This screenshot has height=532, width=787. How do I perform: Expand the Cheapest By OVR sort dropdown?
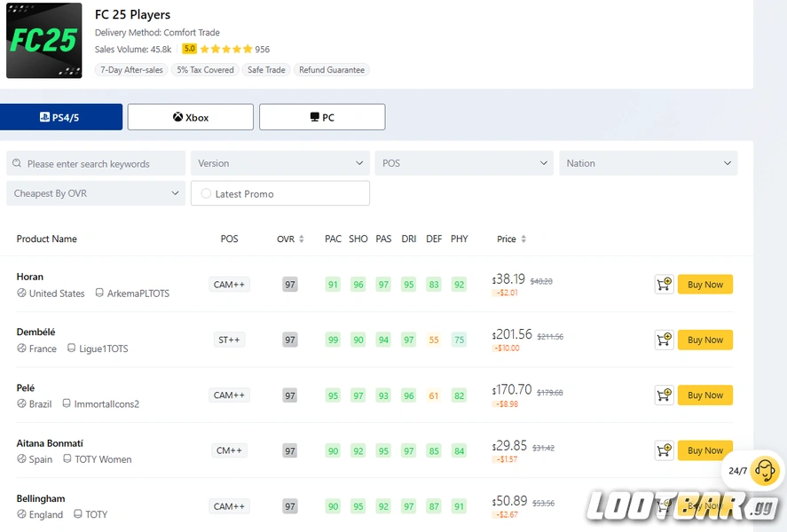click(x=96, y=193)
